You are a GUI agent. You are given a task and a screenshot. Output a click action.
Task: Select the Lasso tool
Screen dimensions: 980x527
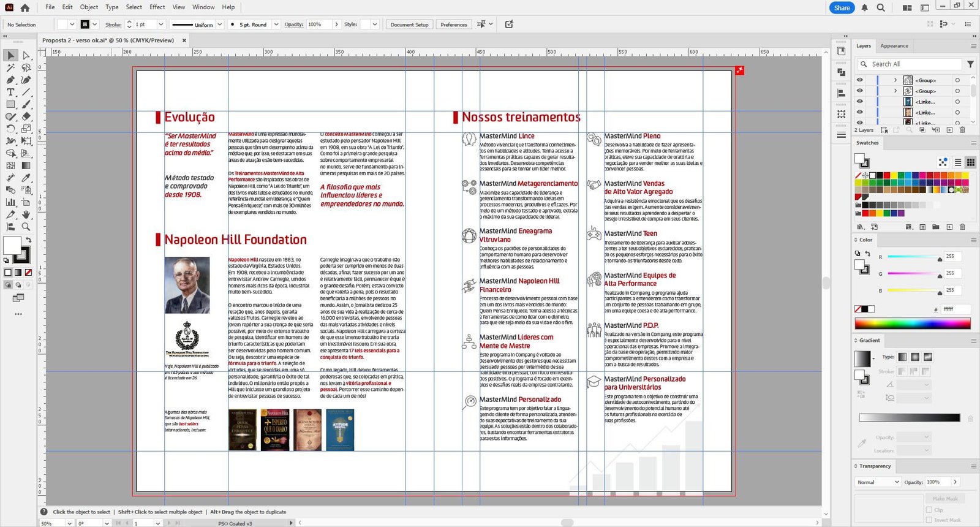coord(26,67)
